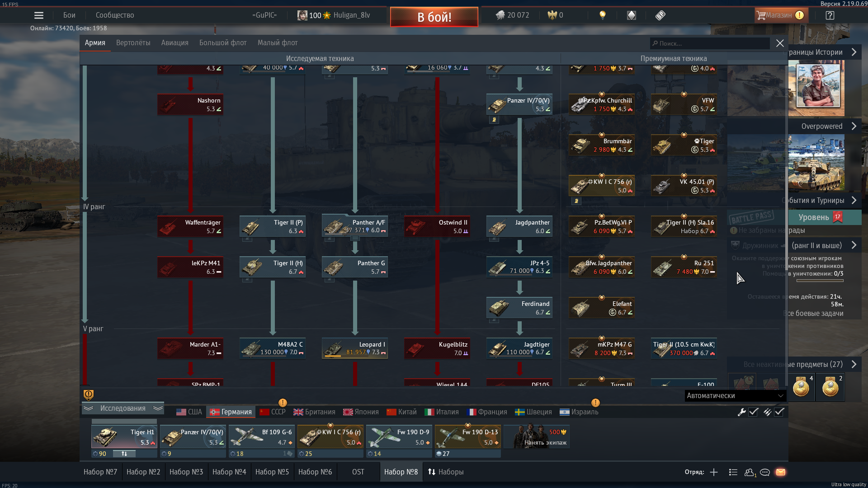
Task: Expand Страницы Истории section arrow
Action: click(x=854, y=52)
